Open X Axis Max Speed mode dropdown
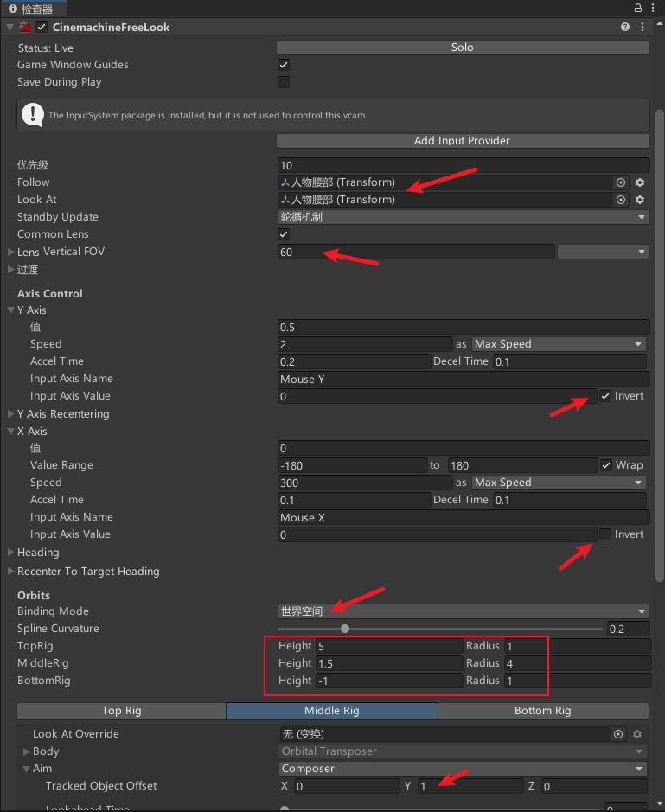665x812 pixels. tap(559, 483)
